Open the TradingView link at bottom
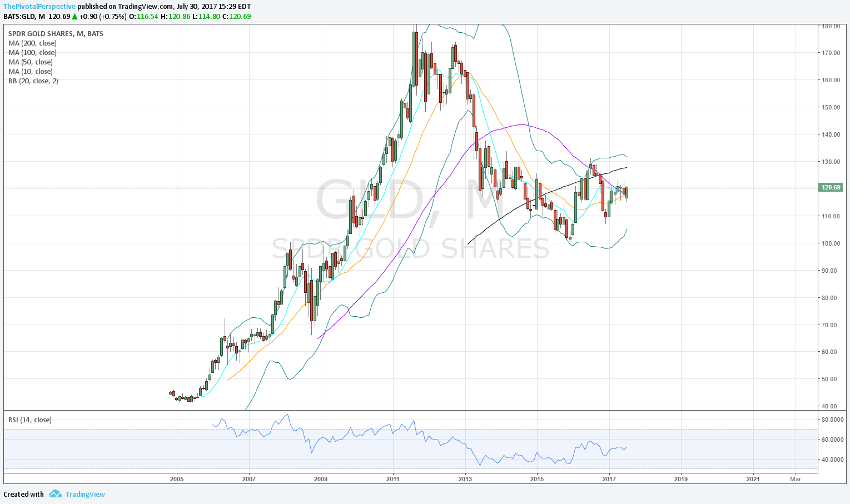This screenshot has width=850, height=504. [85, 494]
